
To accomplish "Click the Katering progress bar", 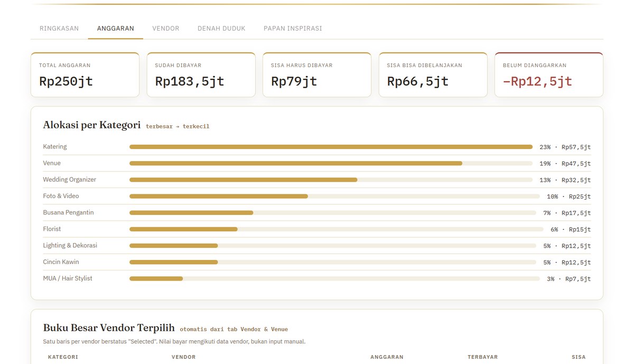I will tap(331, 147).
